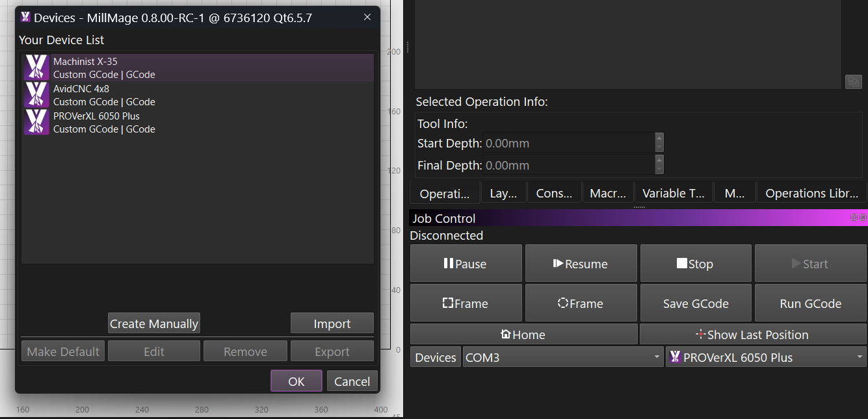Switch to the Layers tab
Screen dimensions: 868x419
[x=503, y=193]
